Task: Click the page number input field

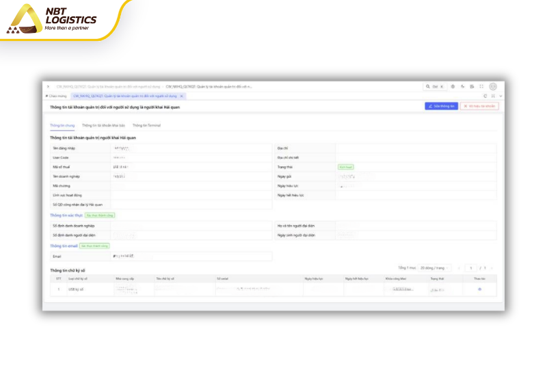Action: tap(471, 268)
